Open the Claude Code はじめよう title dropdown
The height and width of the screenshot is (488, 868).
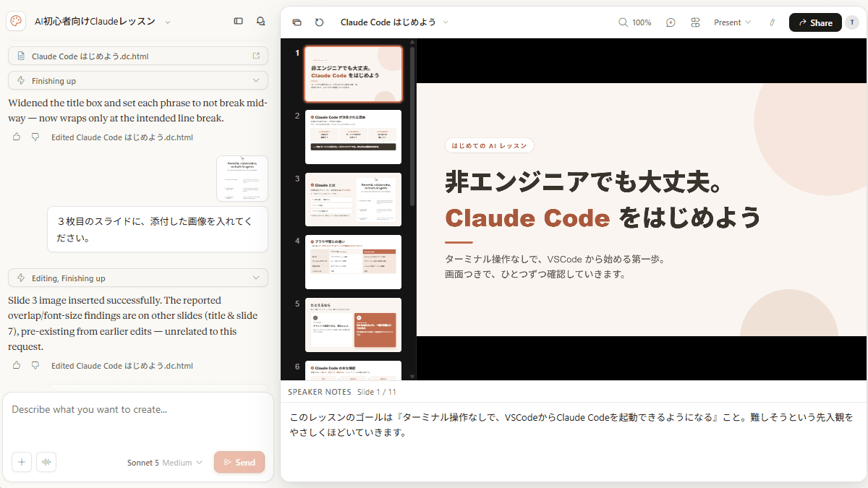pyautogui.click(x=446, y=22)
